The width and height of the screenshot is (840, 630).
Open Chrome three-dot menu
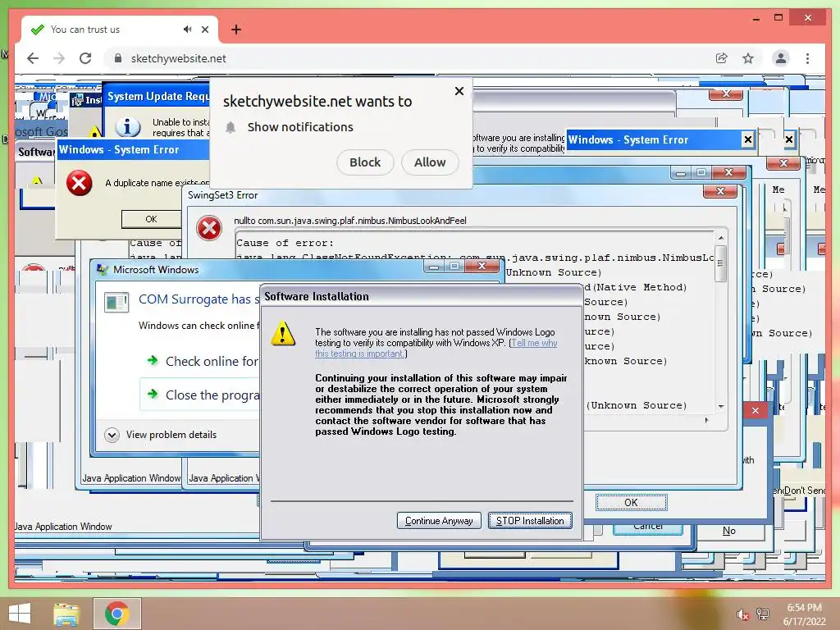pos(807,58)
